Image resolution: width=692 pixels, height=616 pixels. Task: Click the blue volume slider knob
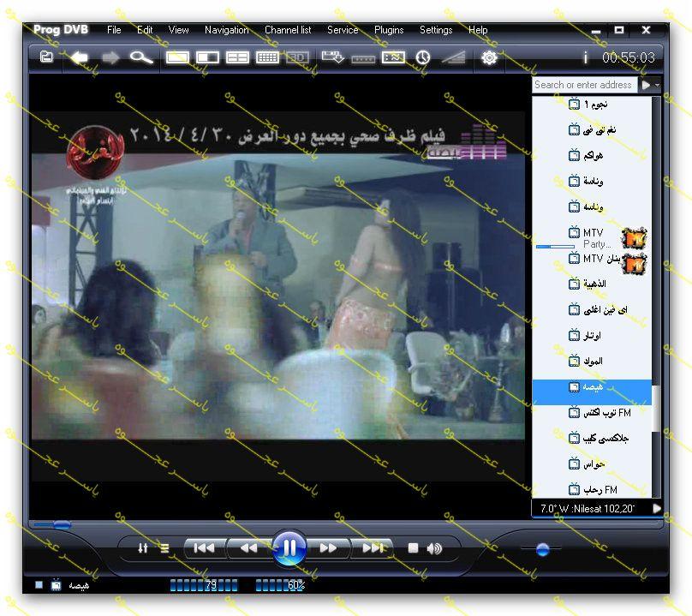coord(543,549)
